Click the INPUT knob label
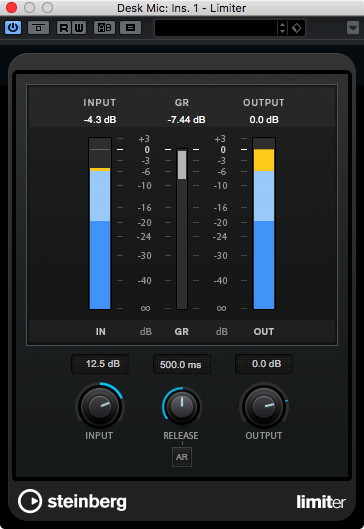This screenshot has width=364, height=529. pyautogui.click(x=99, y=436)
